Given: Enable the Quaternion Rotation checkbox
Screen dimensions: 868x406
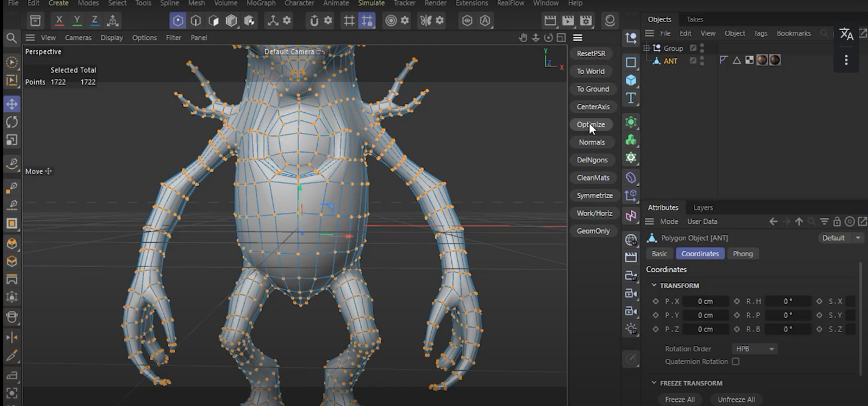Looking at the screenshot, I should [x=735, y=361].
